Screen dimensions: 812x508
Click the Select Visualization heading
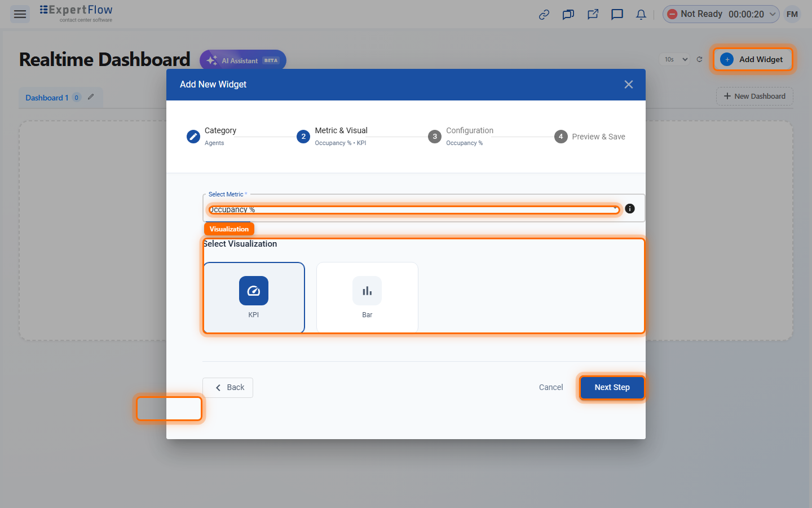pyautogui.click(x=240, y=244)
